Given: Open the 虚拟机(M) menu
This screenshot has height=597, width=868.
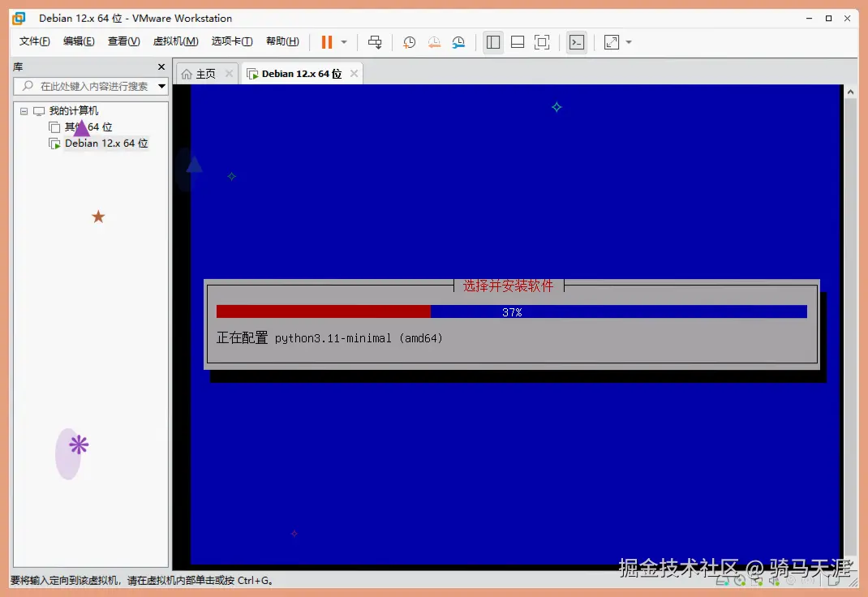Looking at the screenshot, I should (x=175, y=41).
